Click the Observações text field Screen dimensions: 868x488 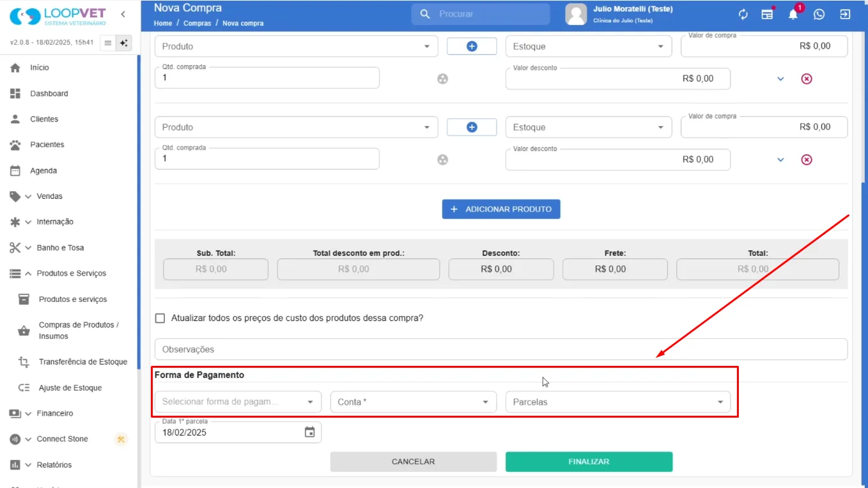click(501, 349)
